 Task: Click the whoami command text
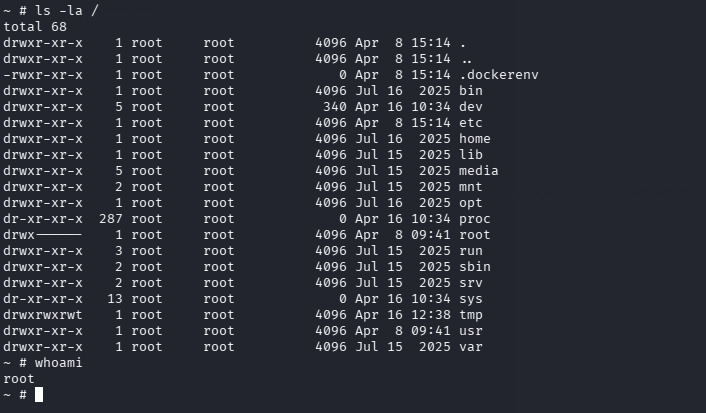(x=59, y=363)
